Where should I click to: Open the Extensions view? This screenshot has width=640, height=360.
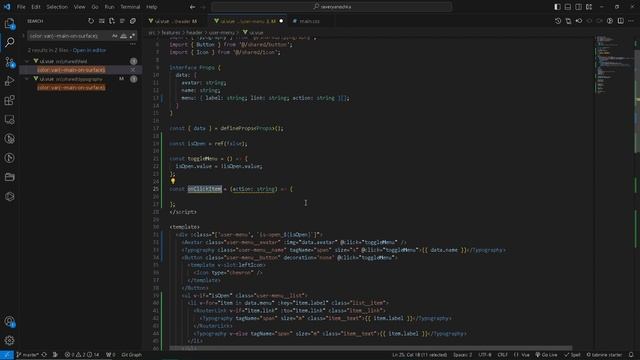(9, 100)
